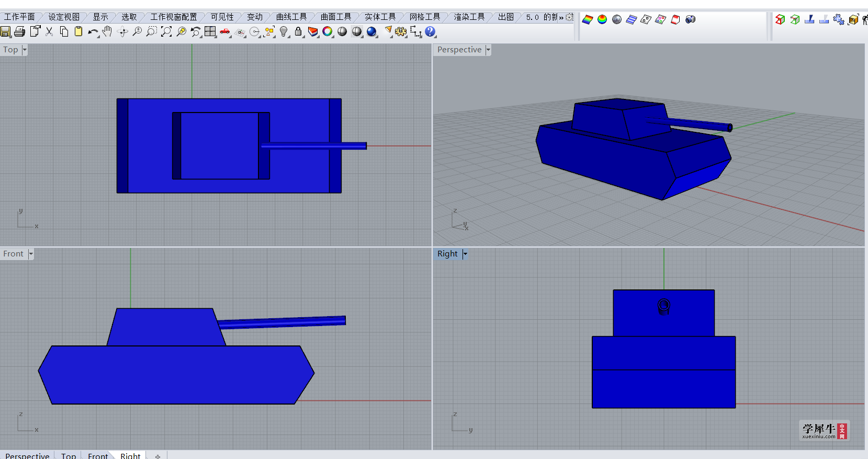
Task: Click the blue puzzle pieces icon
Action: click(839, 19)
